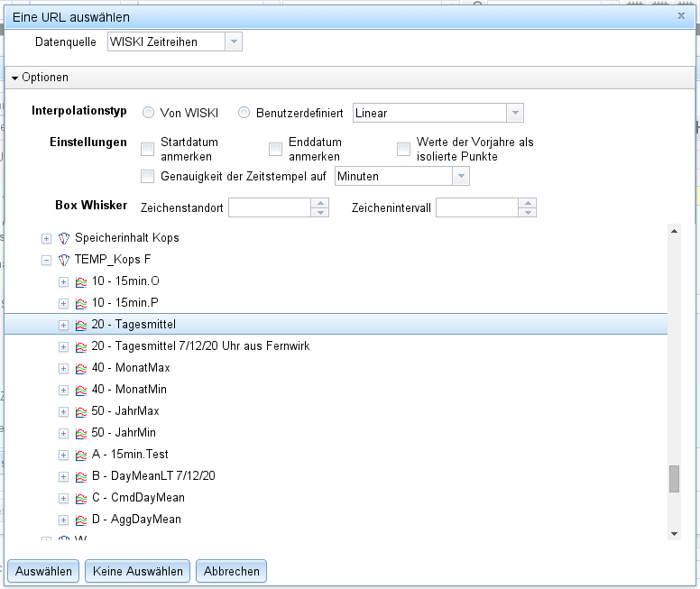
Task: Close the Eine URL auswählen dialog
Action: point(681,16)
